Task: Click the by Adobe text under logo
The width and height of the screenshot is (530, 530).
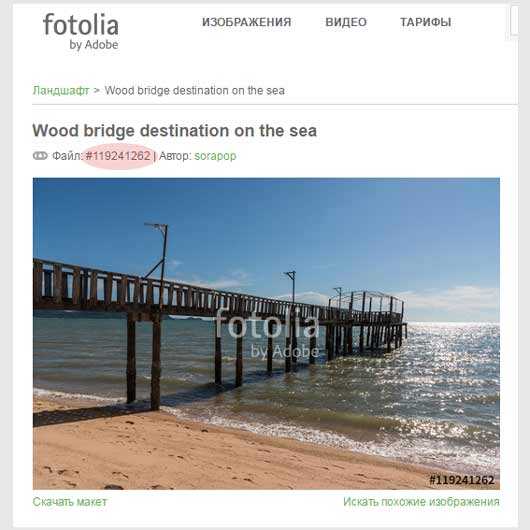Action: point(94,45)
